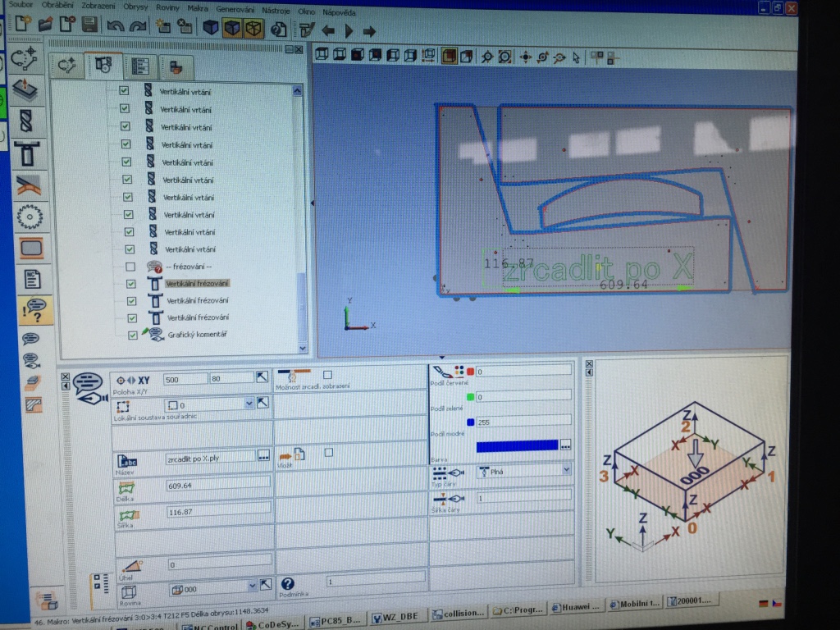Click the help question mark toolbar icon
This screenshot has height=630, width=840.
(x=279, y=30)
